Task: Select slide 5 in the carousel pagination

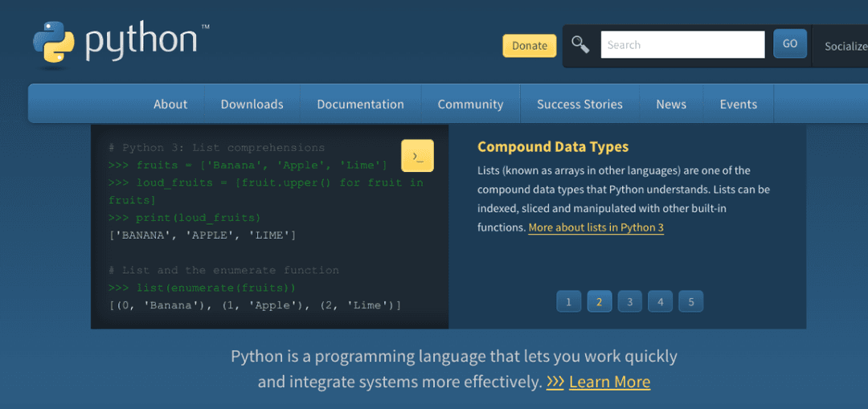Action: click(x=690, y=302)
